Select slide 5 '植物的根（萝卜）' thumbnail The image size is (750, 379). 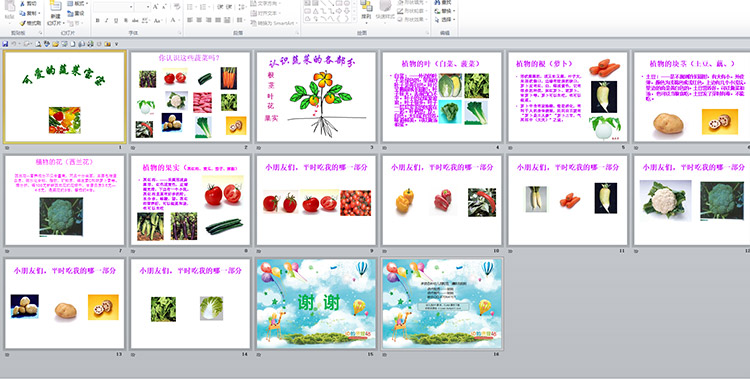[568, 97]
